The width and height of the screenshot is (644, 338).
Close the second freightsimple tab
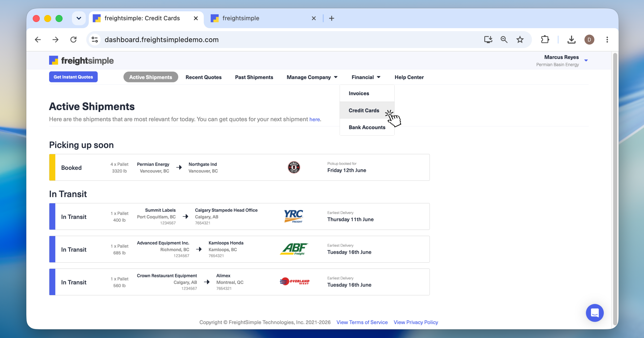click(x=314, y=18)
